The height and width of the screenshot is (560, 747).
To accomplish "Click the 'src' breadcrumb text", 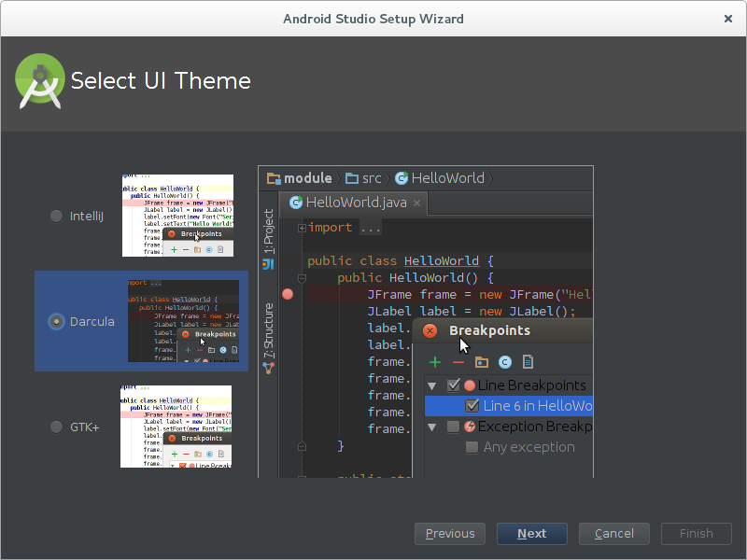I will click(x=372, y=179).
